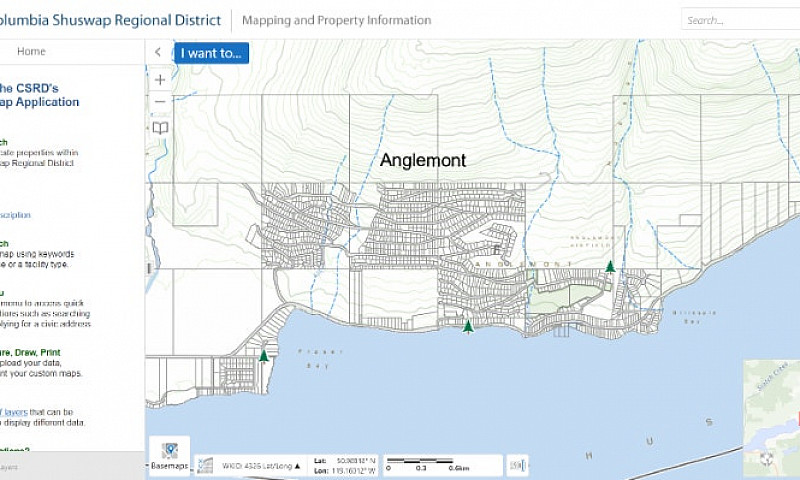Click the coordinate grid icon beside WKID
Screen dimensions: 800x480
pos(205,465)
